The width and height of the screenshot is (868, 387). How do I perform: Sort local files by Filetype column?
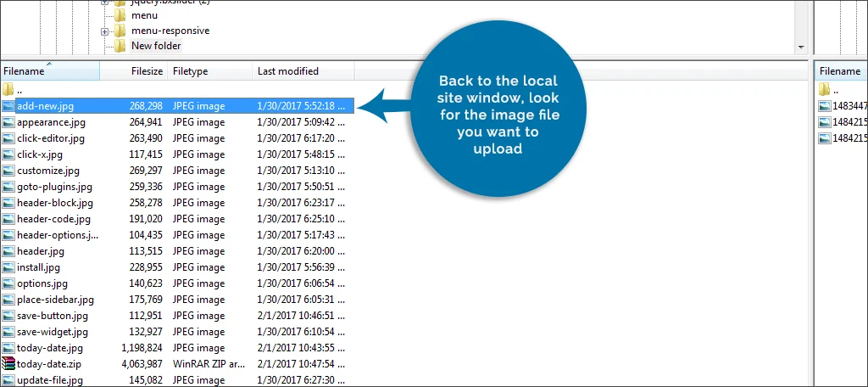190,71
